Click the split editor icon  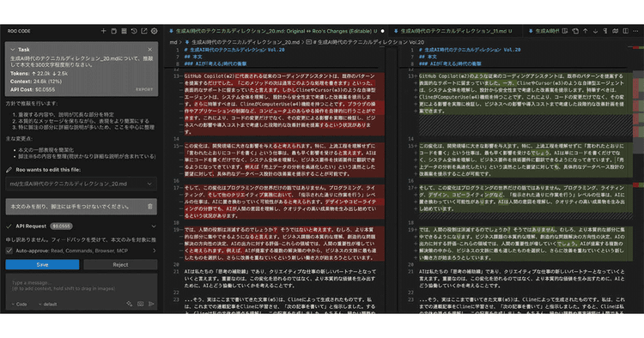(625, 31)
